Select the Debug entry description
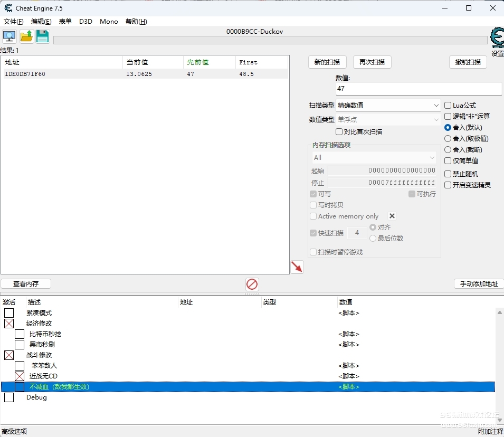 coord(36,397)
